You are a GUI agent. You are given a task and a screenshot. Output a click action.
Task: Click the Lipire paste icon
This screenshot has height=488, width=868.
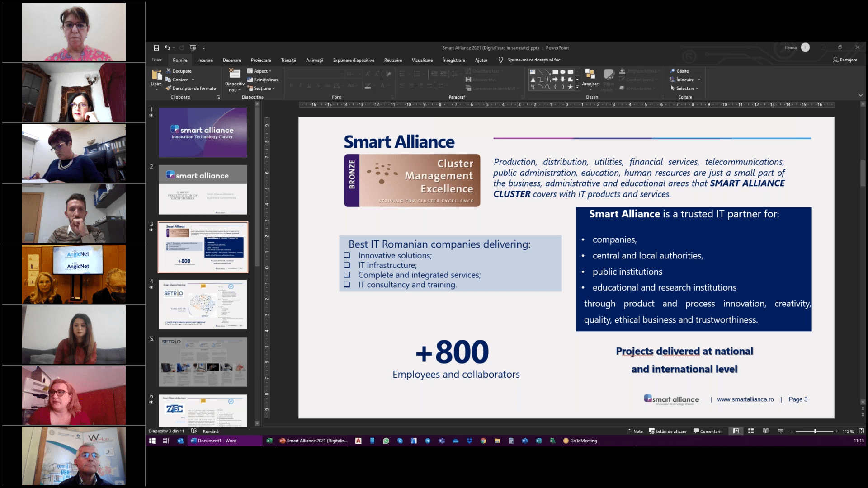[156, 75]
